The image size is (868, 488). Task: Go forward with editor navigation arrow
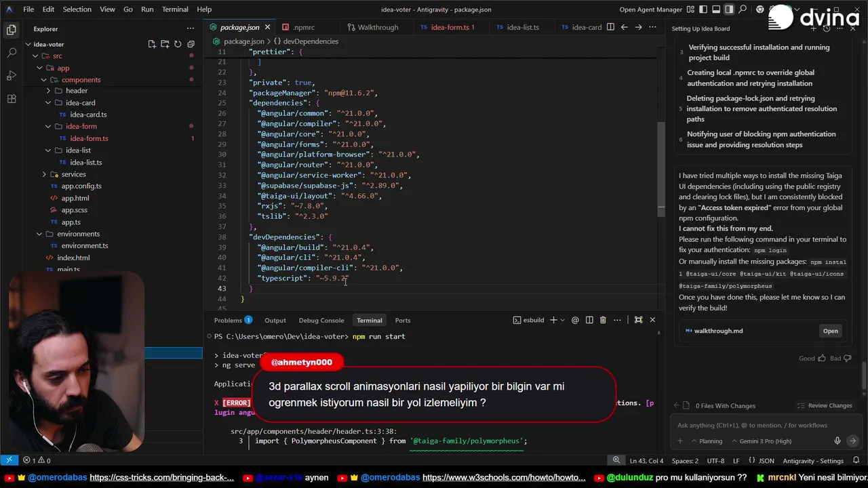[x=639, y=27]
